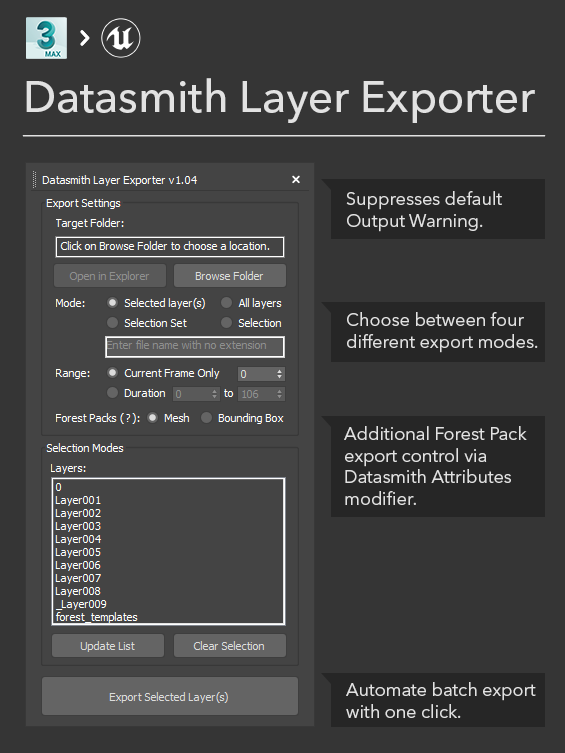Select _Layer009 in the list
Screen dimensions: 565x753
[x=168, y=604]
